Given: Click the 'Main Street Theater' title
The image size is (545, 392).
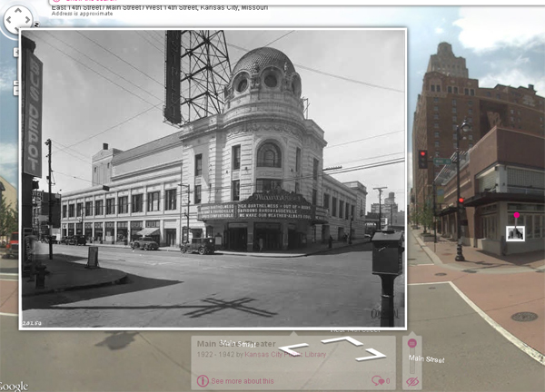Looking at the screenshot, I should pyautogui.click(x=236, y=344).
